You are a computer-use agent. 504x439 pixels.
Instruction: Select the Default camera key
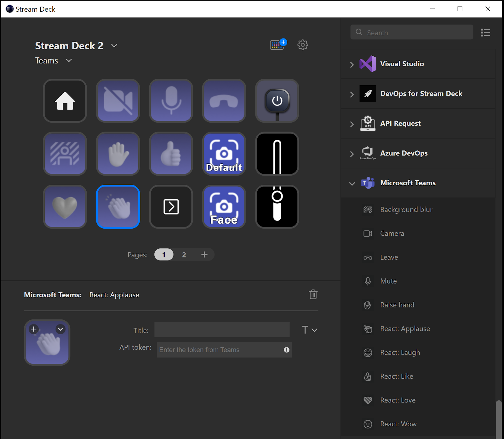click(224, 154)
